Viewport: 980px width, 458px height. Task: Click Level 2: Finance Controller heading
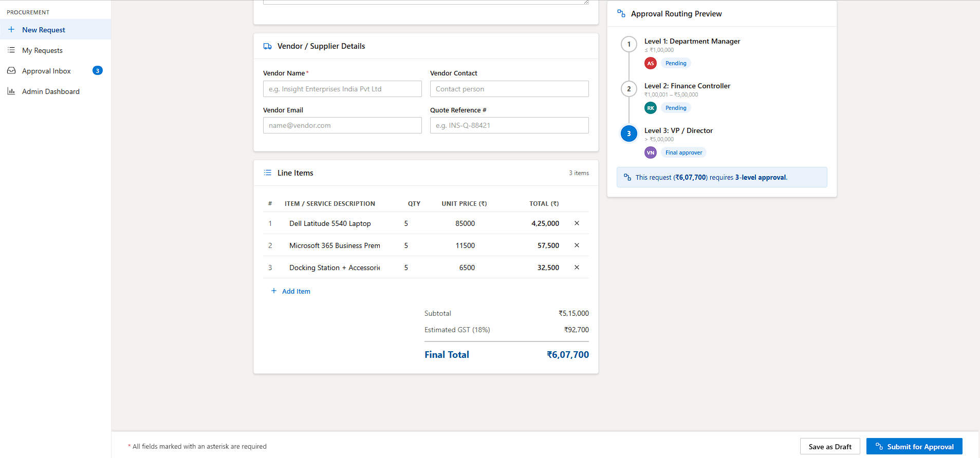[687, 86]
